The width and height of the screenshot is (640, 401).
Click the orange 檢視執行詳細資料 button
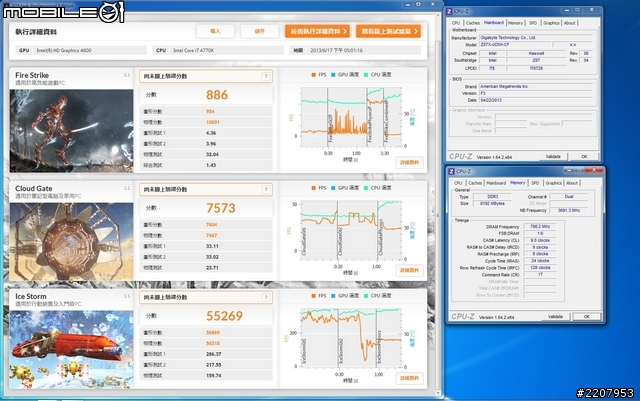[317, 31]
